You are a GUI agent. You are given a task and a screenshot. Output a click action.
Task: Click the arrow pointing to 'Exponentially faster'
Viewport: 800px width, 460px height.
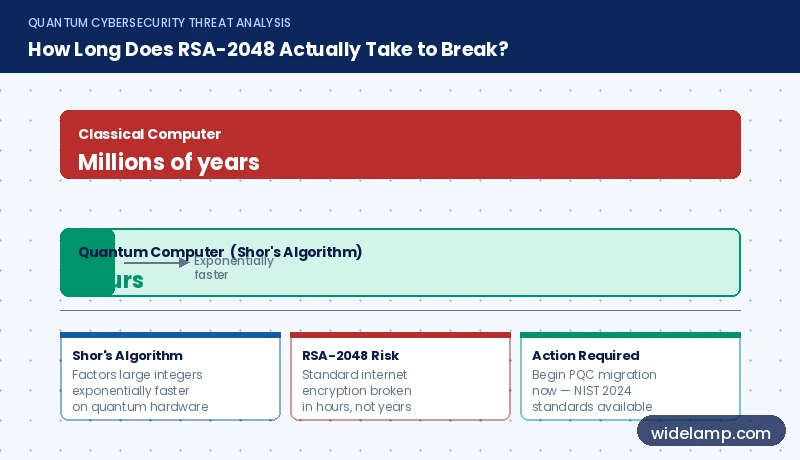point(157,263)
